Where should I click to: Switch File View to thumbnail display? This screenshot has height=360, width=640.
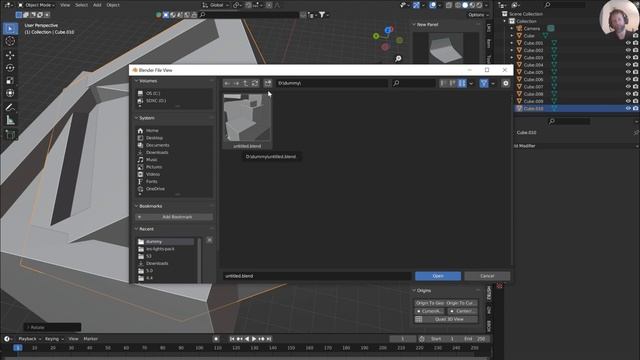[x=462, y=83]
